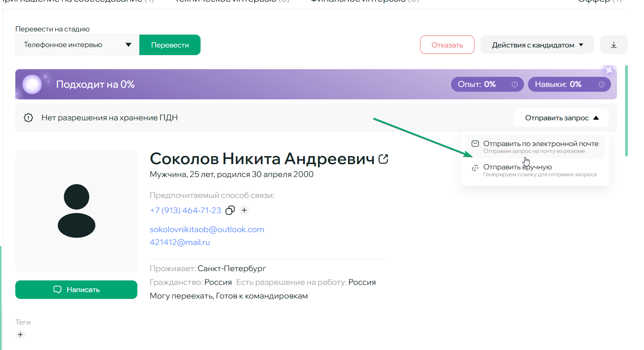Viewport: 644px width, 350px height.
Task: Click the warning icon beside Нет разрешения на хранение ПДН
Action: tap(28, 117)
